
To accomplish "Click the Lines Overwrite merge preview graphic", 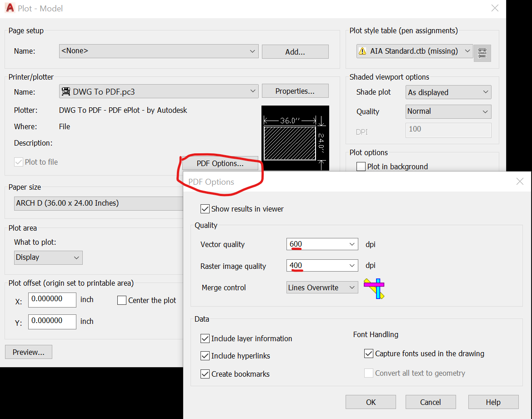I will point(374,288).
